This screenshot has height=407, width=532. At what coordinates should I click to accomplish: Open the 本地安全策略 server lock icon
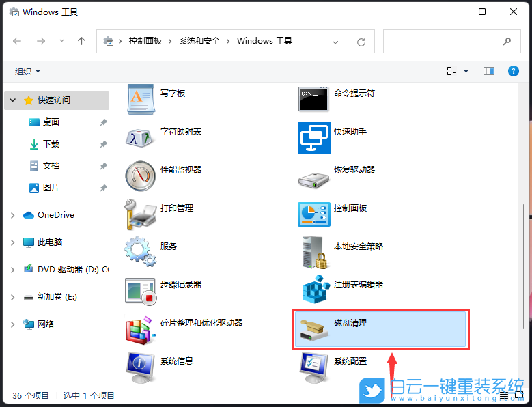coord(315,253)
